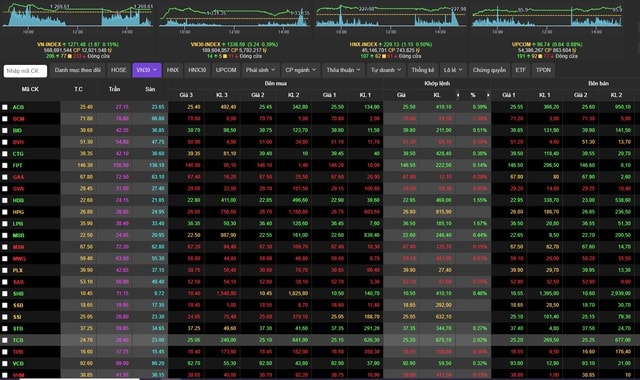Switch to the HOSE tab
The width and height of the screenshot is (640, 380).
coord(118,70)
